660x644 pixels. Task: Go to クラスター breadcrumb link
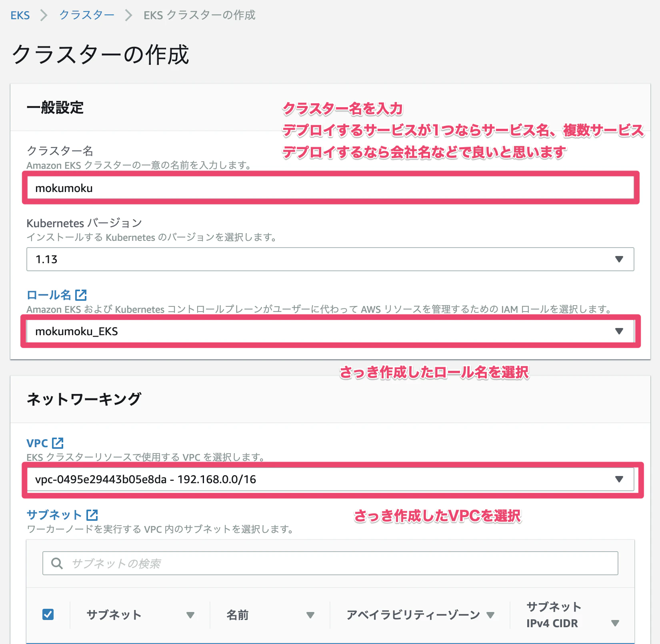(x=87, y=15)
